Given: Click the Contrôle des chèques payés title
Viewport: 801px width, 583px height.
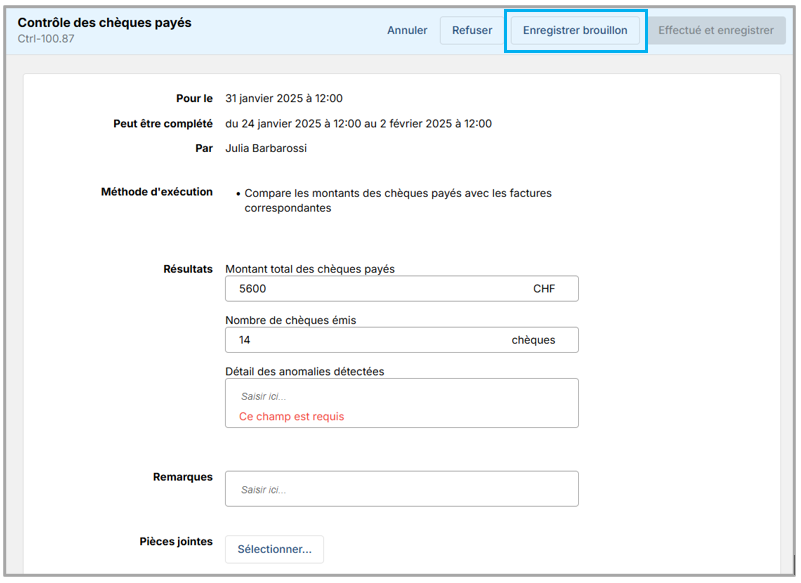Looking at the screenshot, I should [x=104, y=22].
